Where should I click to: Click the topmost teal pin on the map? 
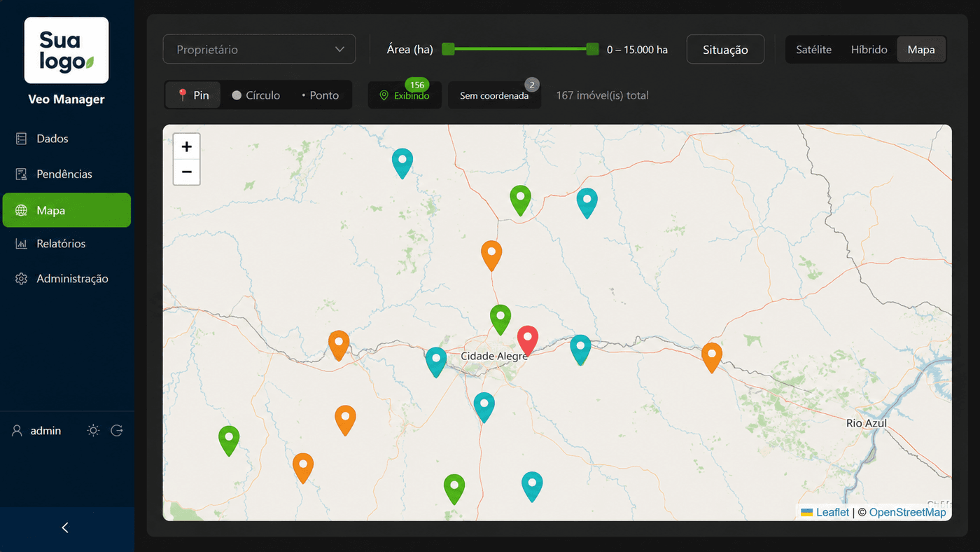[x=402, y=163]
